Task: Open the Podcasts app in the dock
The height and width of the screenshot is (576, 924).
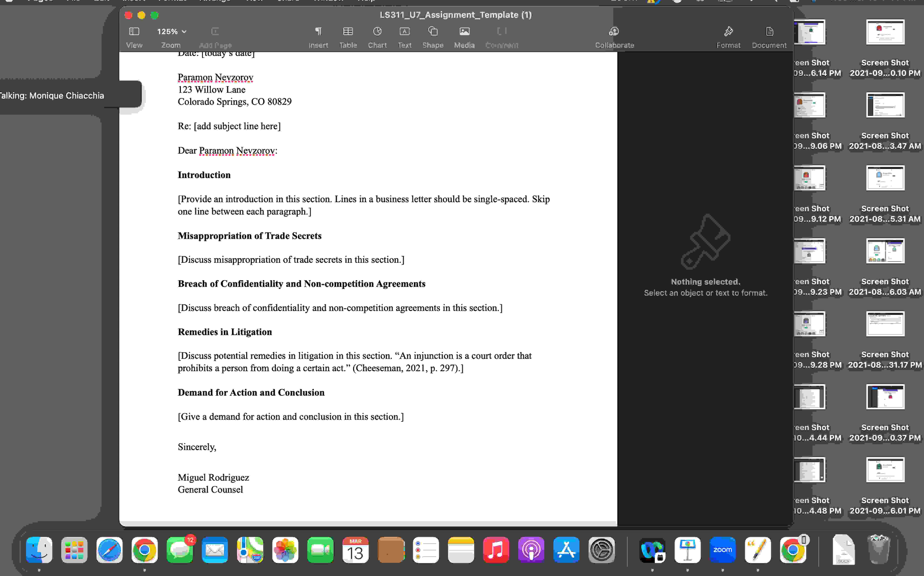Action: click(531, 550)
